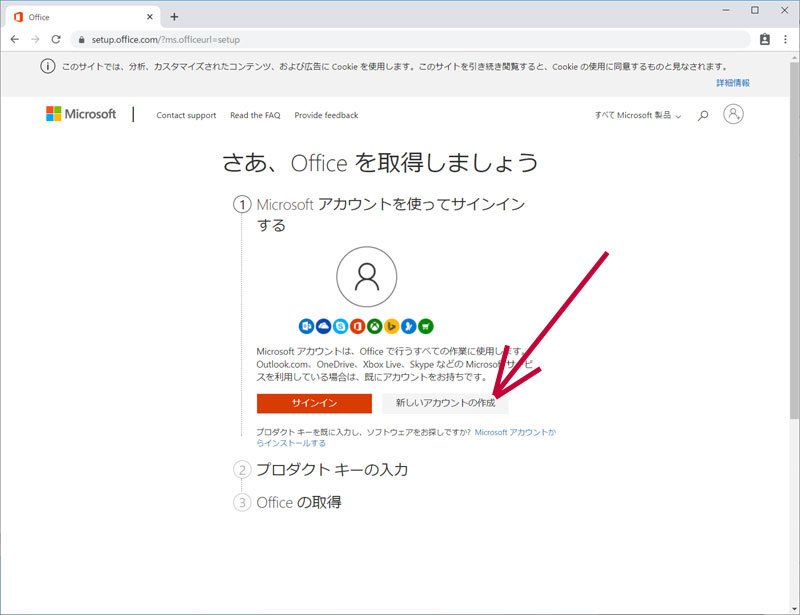The width and height of the screenshot is (800, 615).
Task: Click the cookie notice info icon
Action: 48,66
